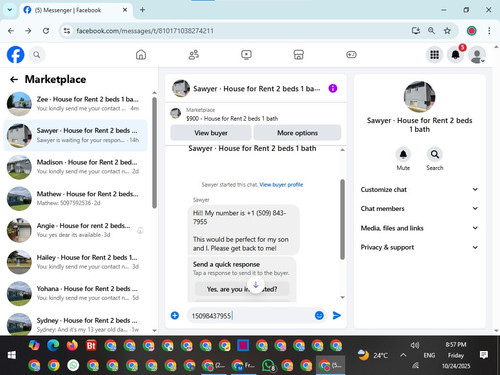Open Chrome's three-dot menu
The height and width of the screenshot is (375, 500).
click(489, 31)
